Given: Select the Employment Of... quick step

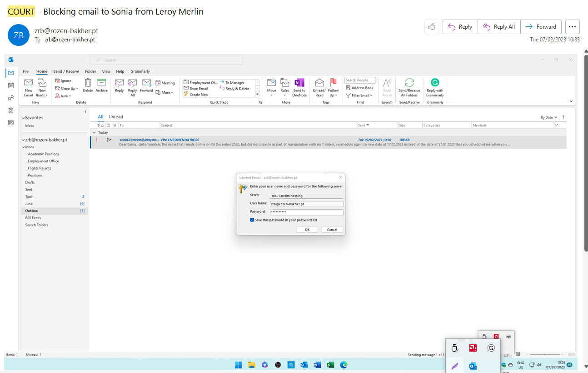Looking at the screenshot, I should pyautogui.click(x=200, y=83).
